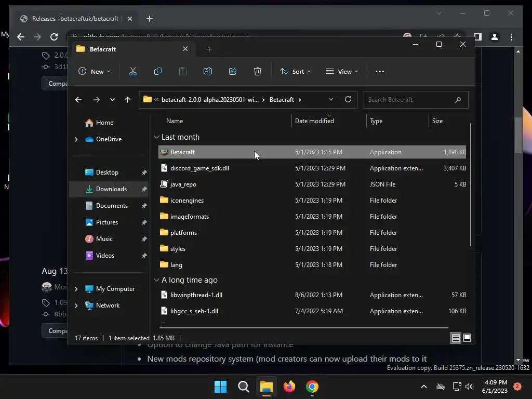Image resolution: width=532 pixels, height=399 pixels.
Task: Sort by Name column header
Action: [x=175, y=121]
